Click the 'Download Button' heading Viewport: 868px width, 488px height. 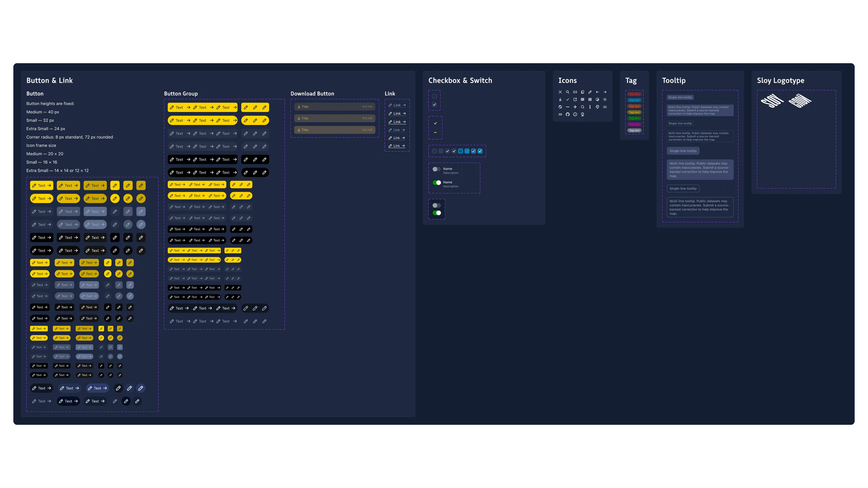pos(312,94)
